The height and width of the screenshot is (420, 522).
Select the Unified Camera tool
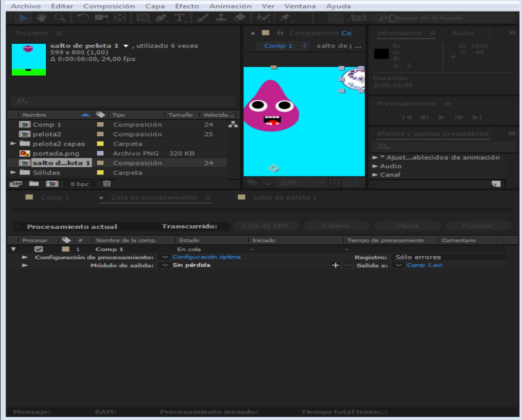[101, 18]
